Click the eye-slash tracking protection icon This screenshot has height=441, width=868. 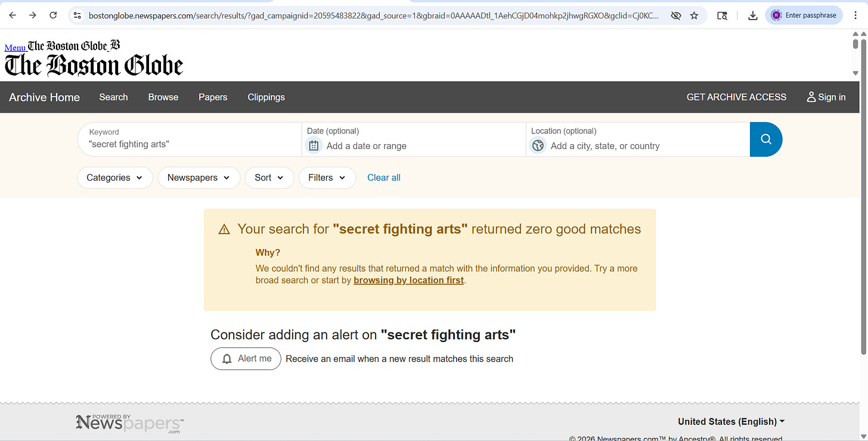[675, 15]
